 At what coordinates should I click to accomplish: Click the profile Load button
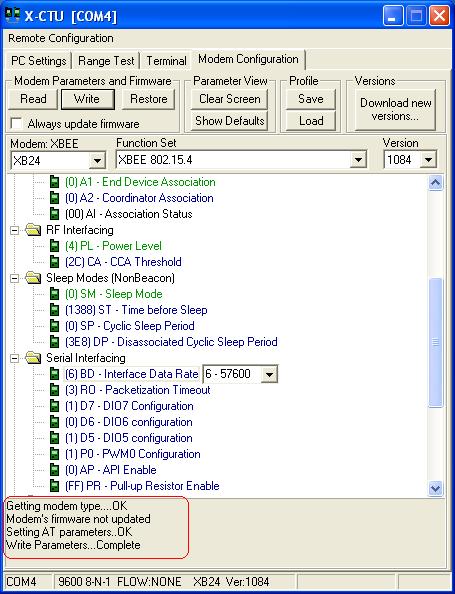click(x=311, y=121)
